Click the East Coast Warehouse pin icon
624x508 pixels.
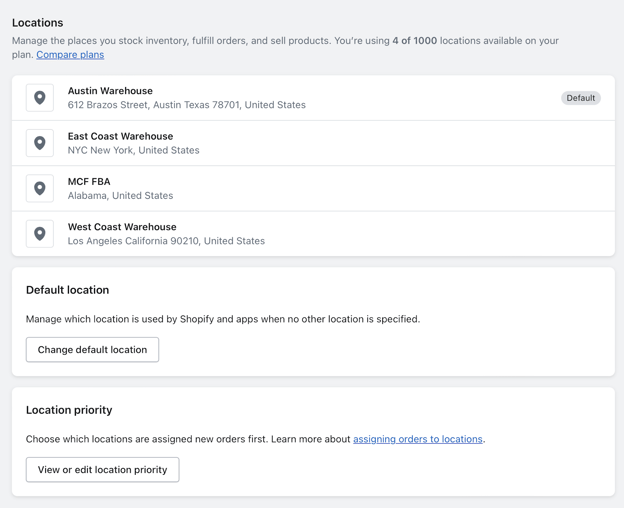coord(40,143)
